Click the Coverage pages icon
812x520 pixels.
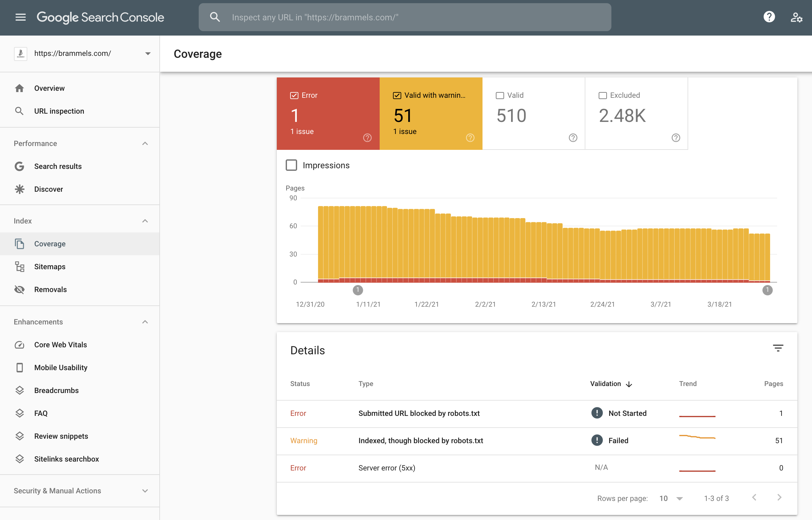click(x=20, y=244)
